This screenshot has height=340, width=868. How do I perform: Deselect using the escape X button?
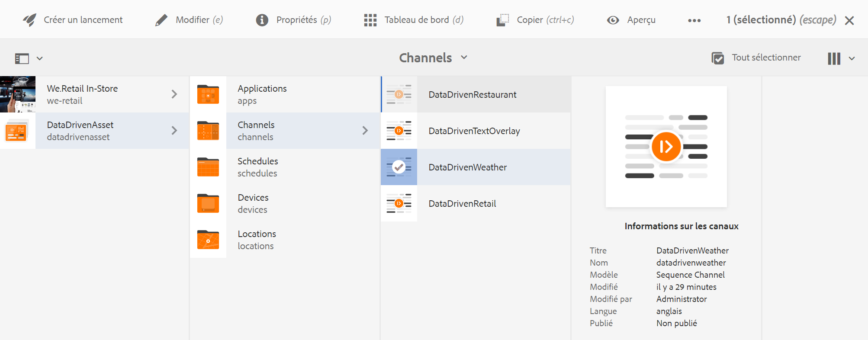(x=849, y=20)
